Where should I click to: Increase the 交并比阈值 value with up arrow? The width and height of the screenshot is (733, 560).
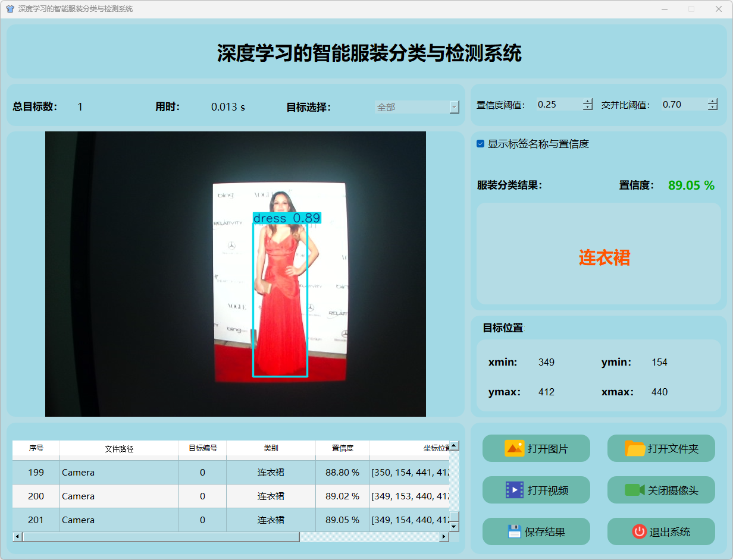pos(713,101)
